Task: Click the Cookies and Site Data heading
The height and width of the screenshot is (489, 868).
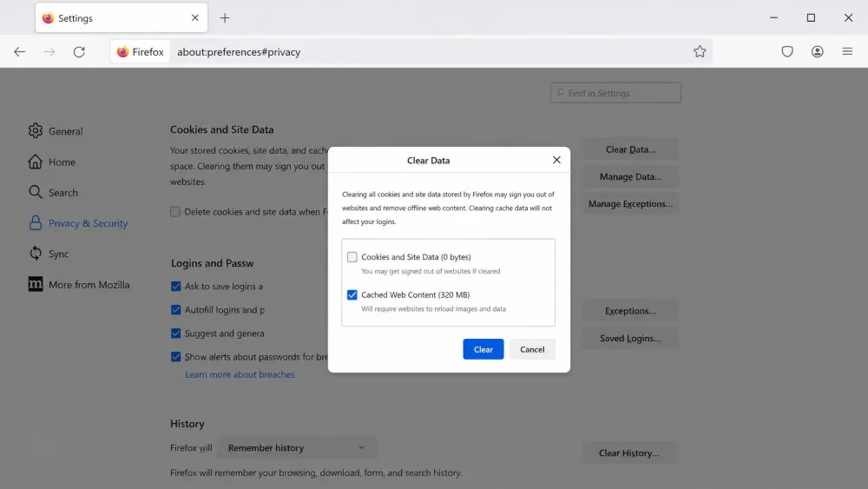Action: click(222, 129)
